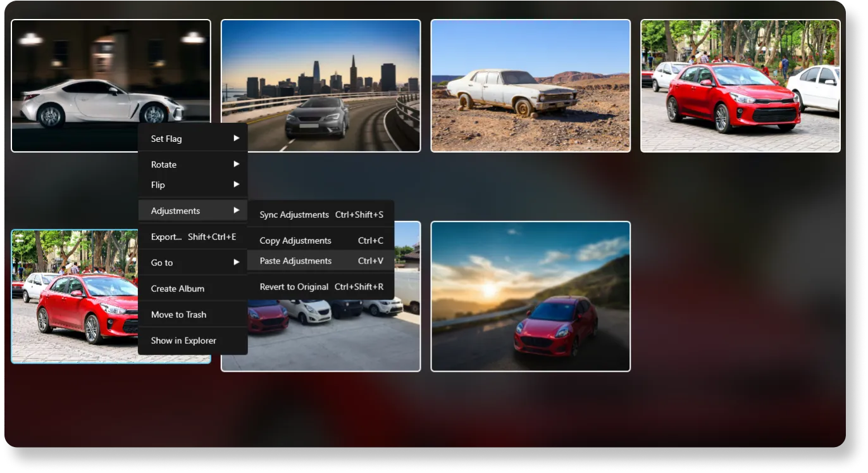Click the arrow beside Flip

tap(236, 184)
